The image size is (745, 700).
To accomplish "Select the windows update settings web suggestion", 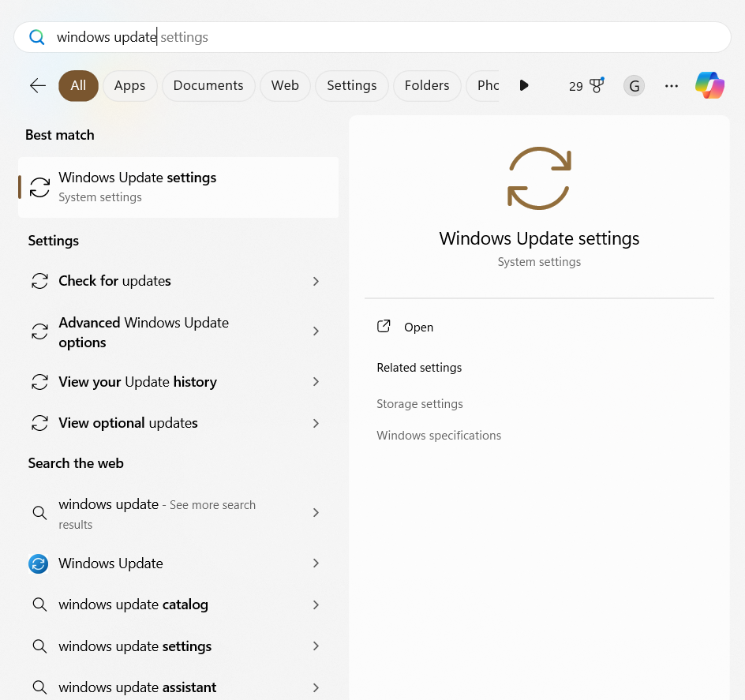I will [x=178, y=646].
